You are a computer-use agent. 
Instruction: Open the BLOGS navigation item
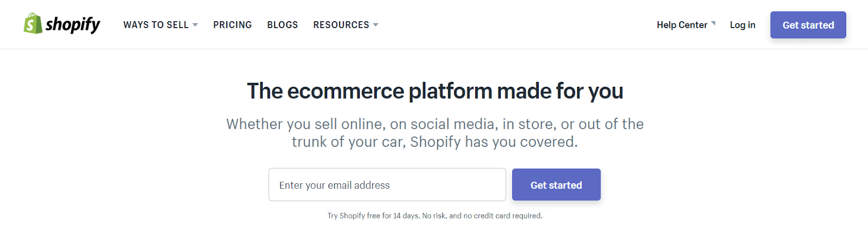[282, 25]
